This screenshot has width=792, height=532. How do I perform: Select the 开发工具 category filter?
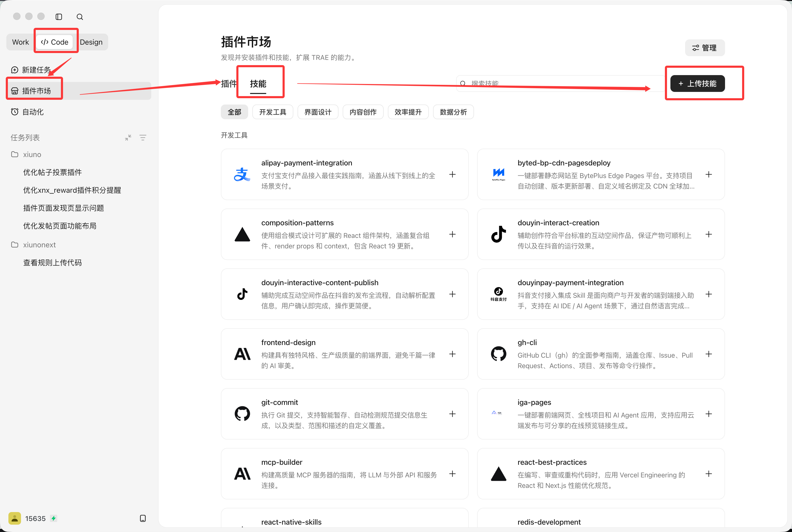(x=273, y=112)
